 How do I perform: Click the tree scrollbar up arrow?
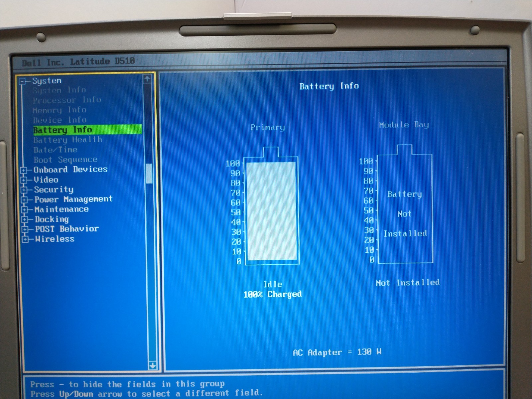[x=147, y=79]
